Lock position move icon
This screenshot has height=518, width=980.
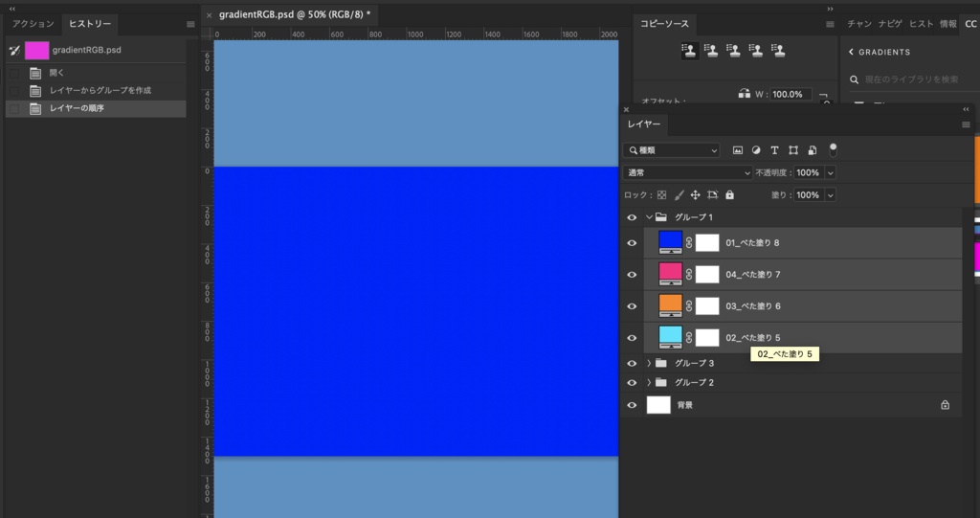point(695,195)
